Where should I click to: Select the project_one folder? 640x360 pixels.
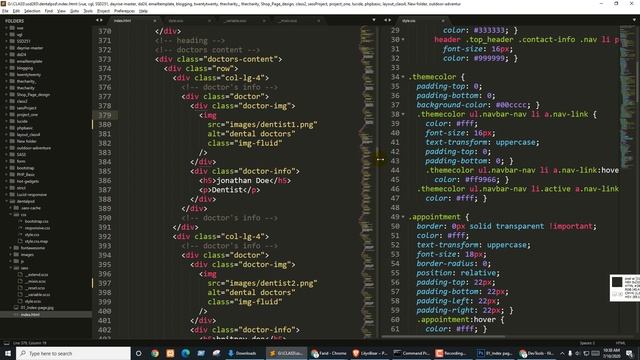click(x=27, y=115)
